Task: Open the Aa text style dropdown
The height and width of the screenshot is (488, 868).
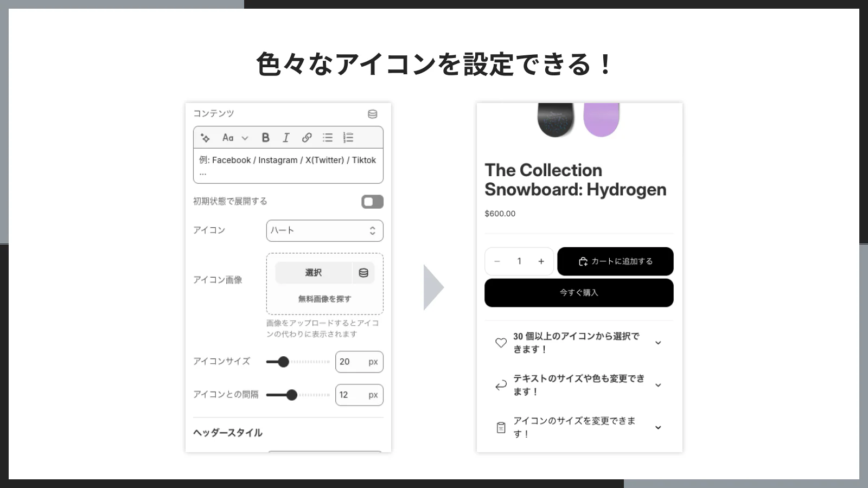Action: pyautogui.click(x=234, y=137)
